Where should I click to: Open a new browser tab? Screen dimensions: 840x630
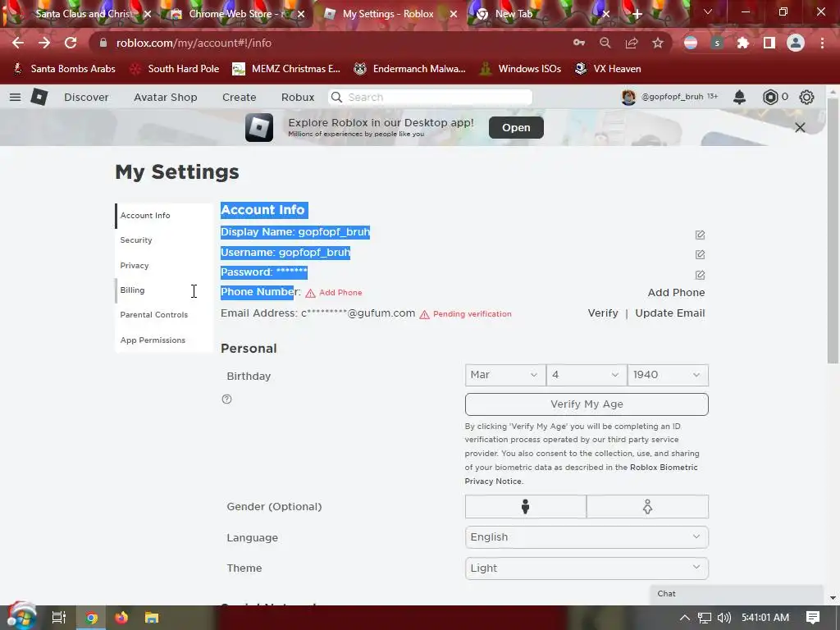[x=637, y=14]
